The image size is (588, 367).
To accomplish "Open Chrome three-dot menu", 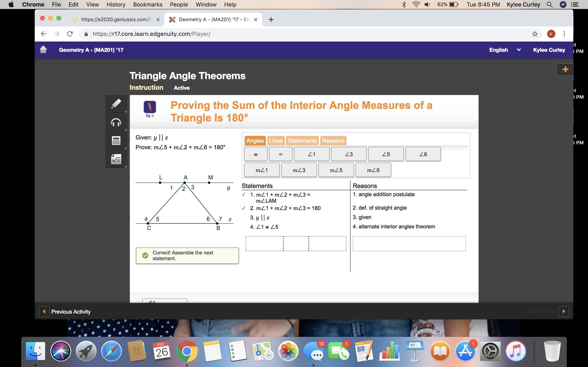I will pos(564,34).
